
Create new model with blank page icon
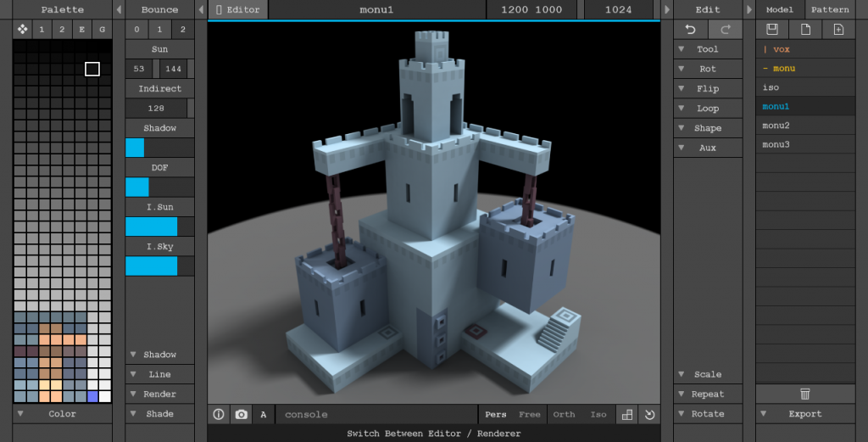[x=805, y=30]
